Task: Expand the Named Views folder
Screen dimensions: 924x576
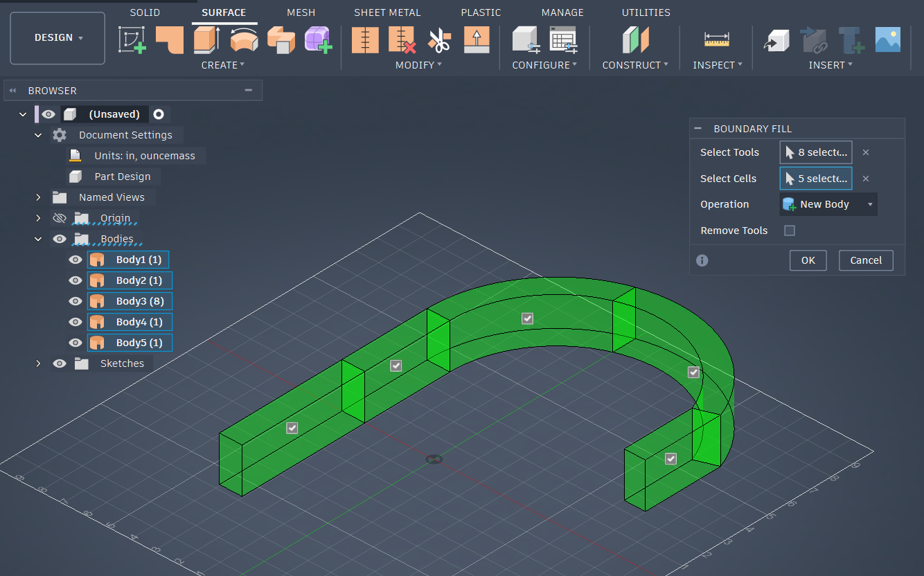Action: click(x=39, y=197)
